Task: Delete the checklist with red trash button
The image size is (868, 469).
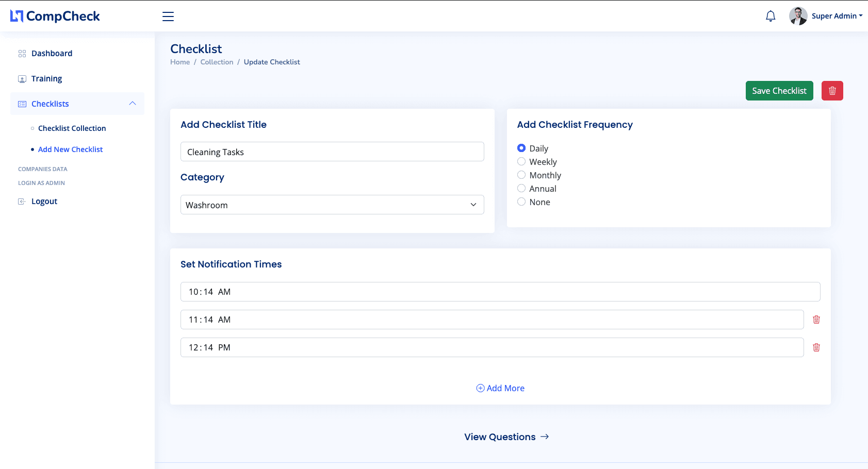Action: tap(832, 91)
